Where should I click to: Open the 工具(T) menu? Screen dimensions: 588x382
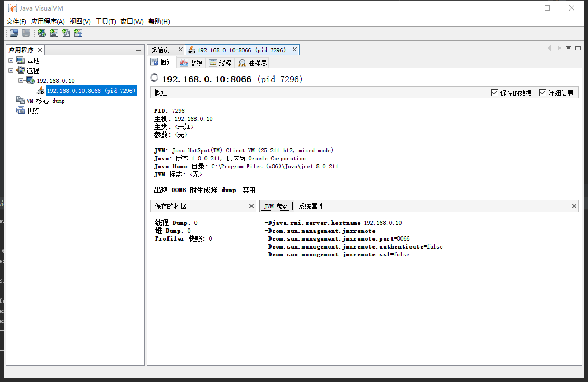(x=105, y=21)
